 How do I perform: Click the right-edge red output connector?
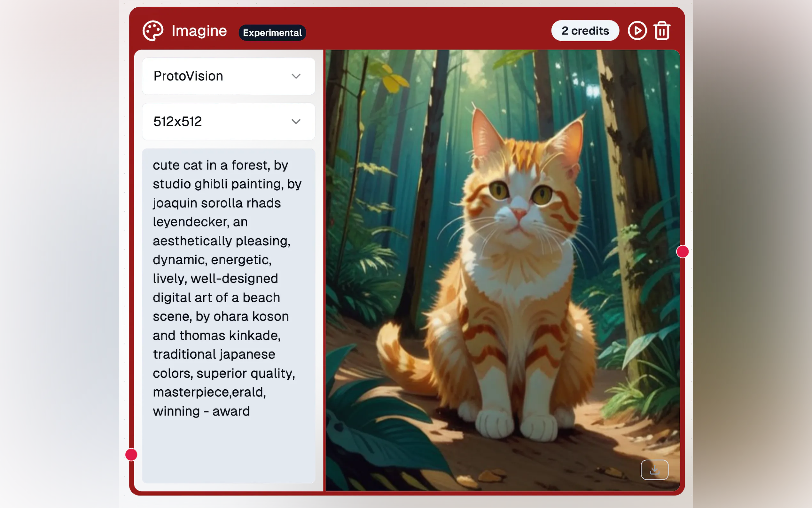pyautogui.click(x=682, y=252)
